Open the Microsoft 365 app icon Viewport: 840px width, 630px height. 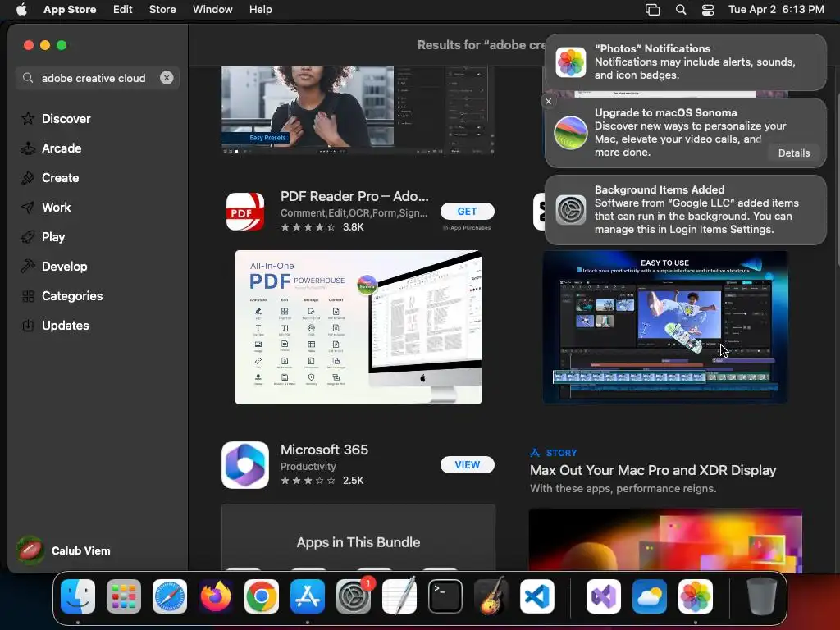(244, 464)
